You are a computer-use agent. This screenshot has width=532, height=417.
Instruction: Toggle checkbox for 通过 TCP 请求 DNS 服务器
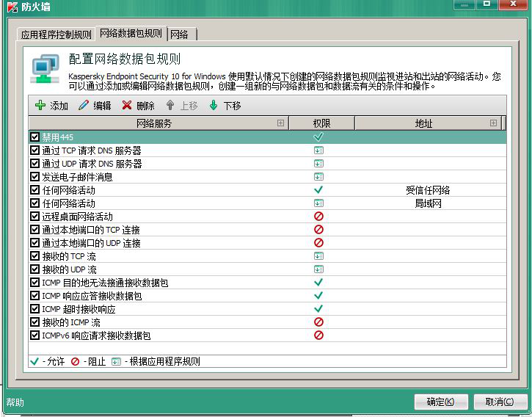[x=34, y=151]
